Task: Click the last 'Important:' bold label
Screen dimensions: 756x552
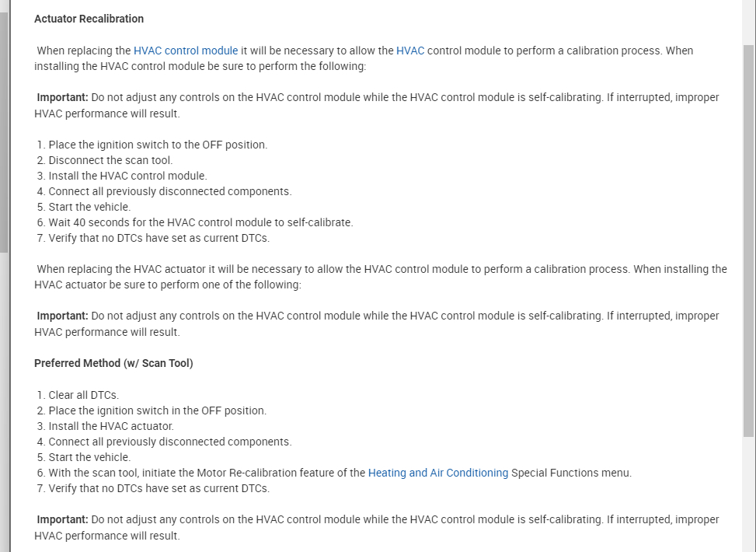Action: [x=62, y=519]
